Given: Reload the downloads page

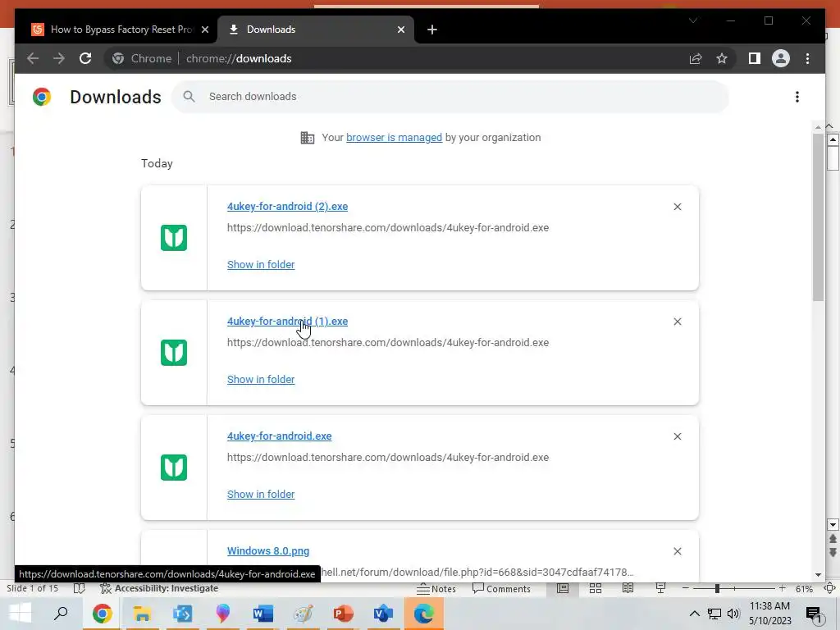Looking at the screenshot, I should (85, 58).
